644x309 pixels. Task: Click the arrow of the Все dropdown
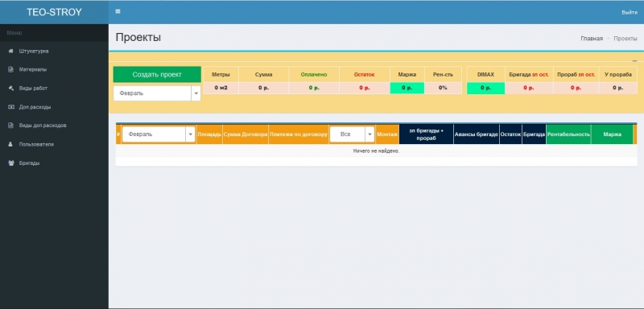click(369, 134)
